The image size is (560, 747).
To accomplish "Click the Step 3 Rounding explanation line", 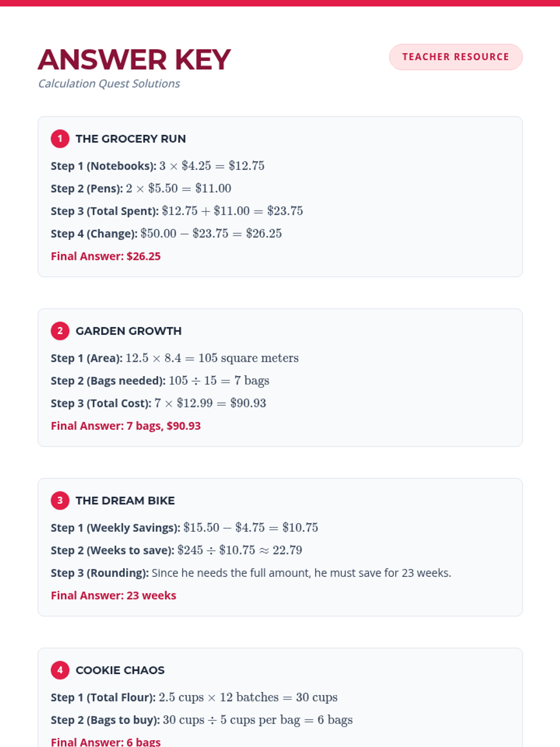I will click(x=251, y=573).
